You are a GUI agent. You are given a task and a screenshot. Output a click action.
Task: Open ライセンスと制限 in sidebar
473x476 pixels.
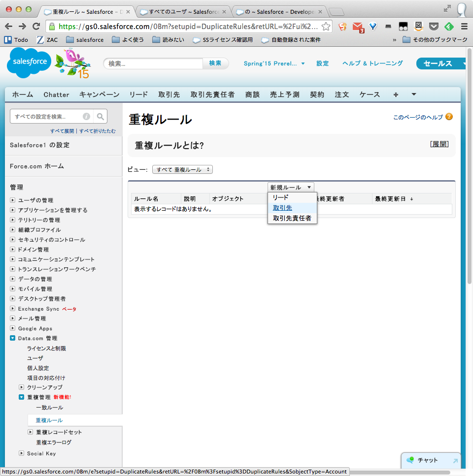(46, 348)
